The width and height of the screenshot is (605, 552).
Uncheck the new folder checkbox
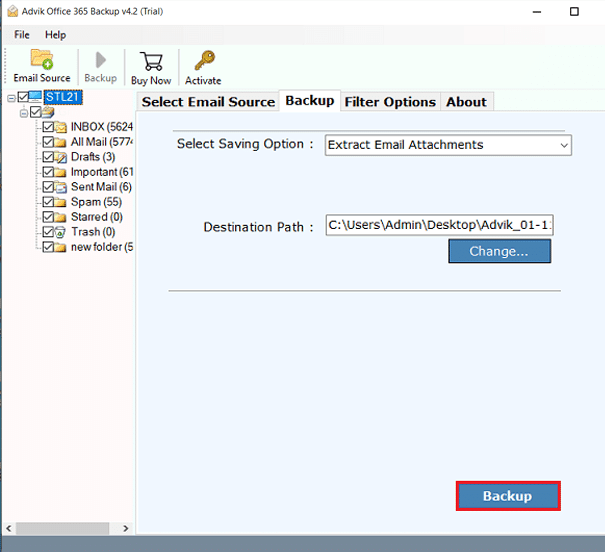point(48,247)
